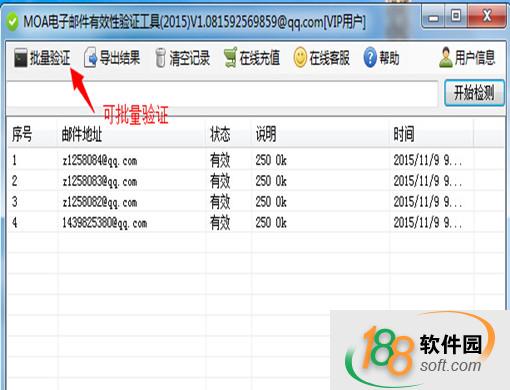The height and width of the screenshot is (390, 510).
Task: Focus the email address input field
Action: click(222, 94)
